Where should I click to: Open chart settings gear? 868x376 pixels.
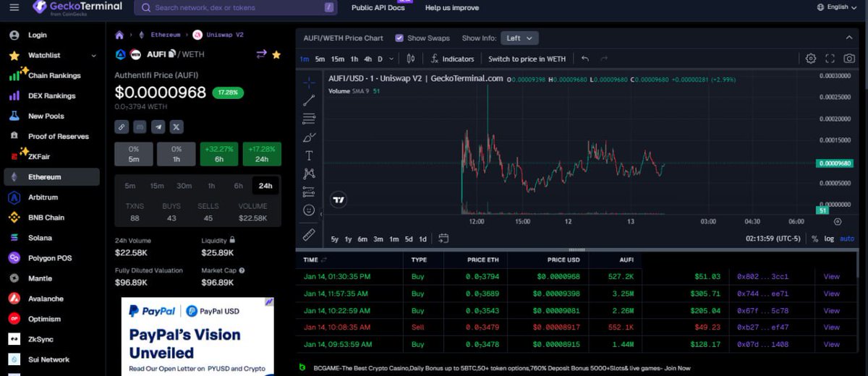(811, 59)
